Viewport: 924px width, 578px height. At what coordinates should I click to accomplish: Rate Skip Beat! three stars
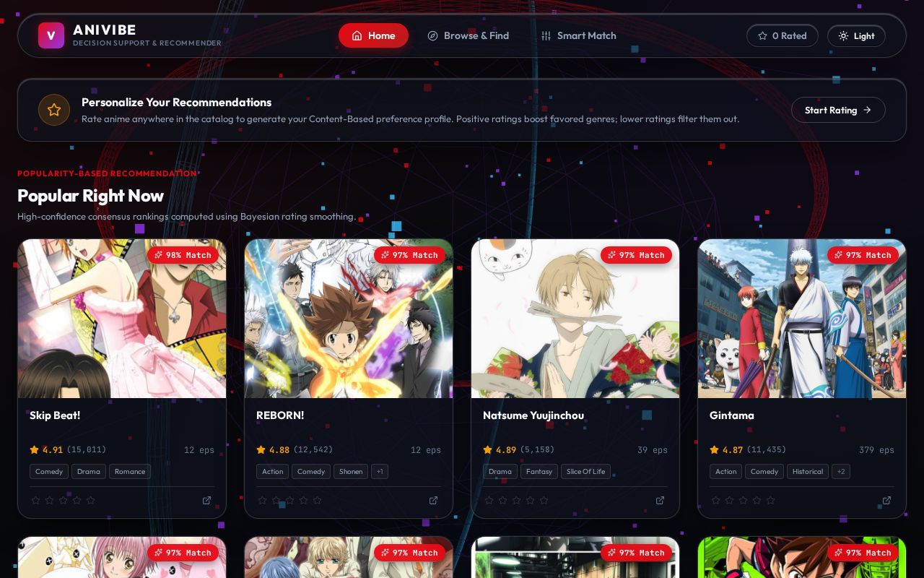[63, 500]
